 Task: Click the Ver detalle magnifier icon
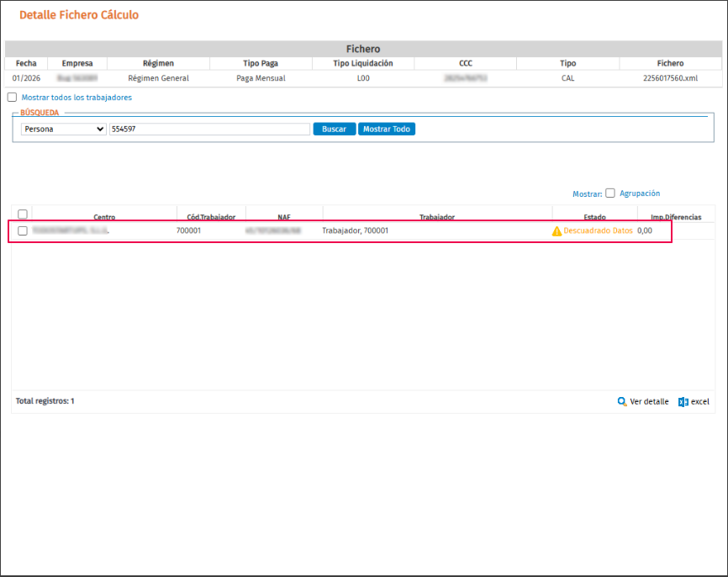(x=622, y=402)
